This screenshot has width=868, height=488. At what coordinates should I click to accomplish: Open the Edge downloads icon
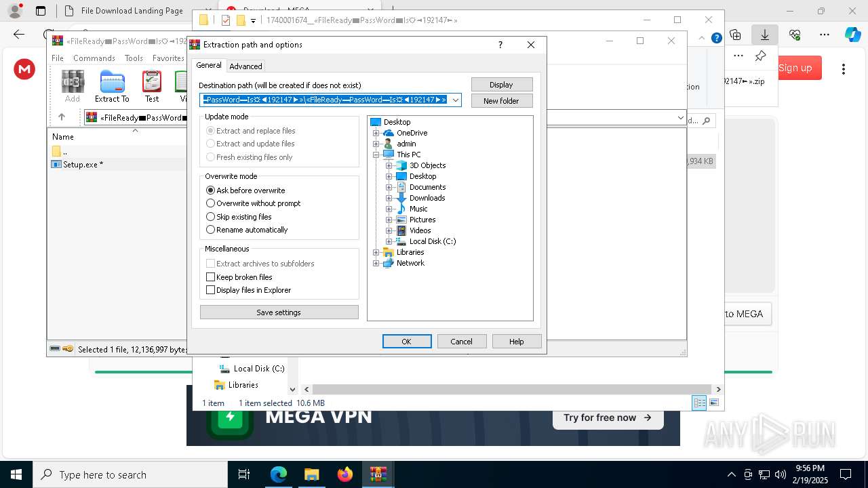[x=765, y=34]
